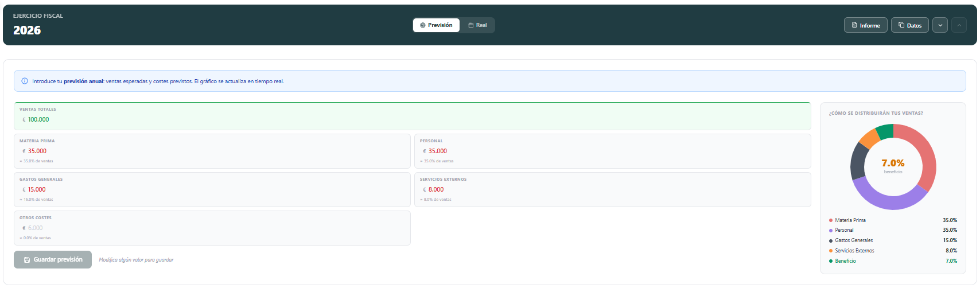Screen dimensions: 980x288
Task: Click the 'Modifica algún valor para guardar' hint
Action: 136,260
